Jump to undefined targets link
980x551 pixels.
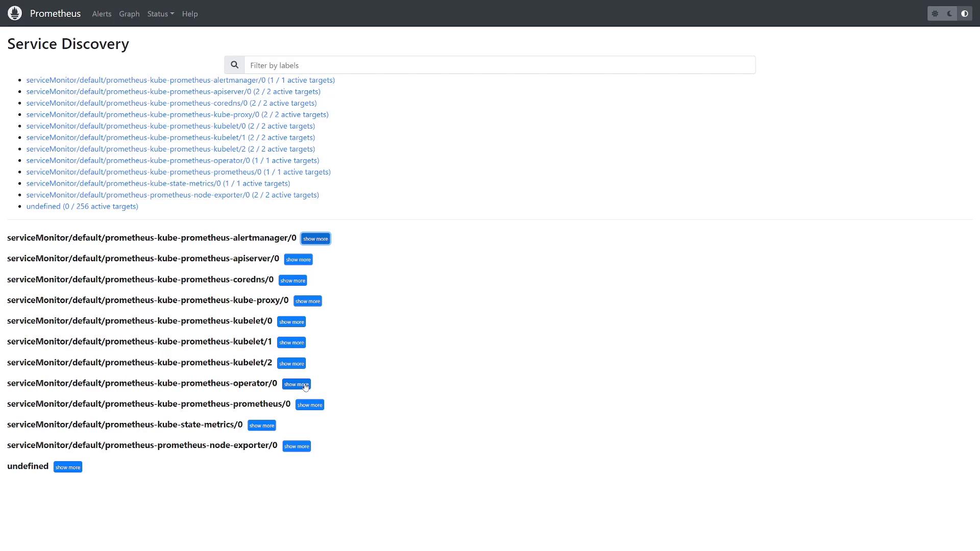82,206
